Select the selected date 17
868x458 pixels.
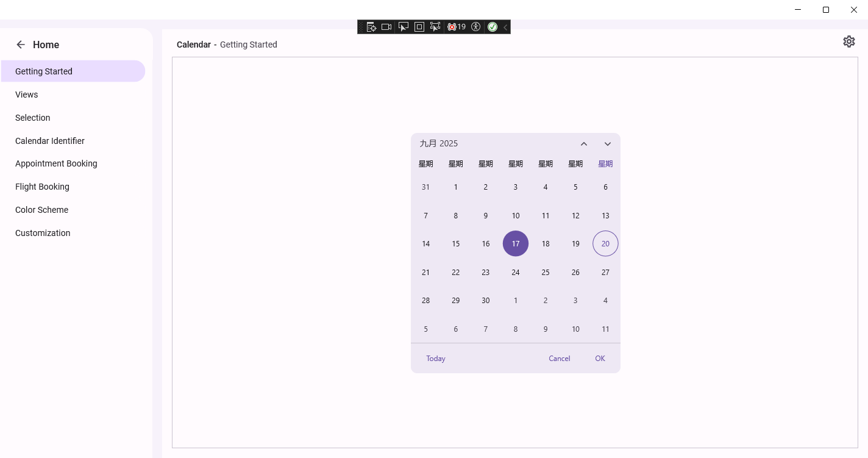[x=516, y=244]
